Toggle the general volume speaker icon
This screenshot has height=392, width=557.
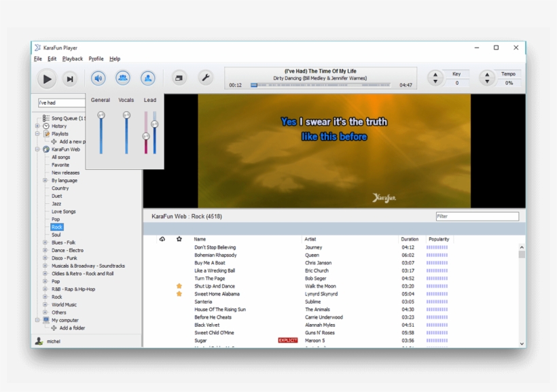pos(98,78)
